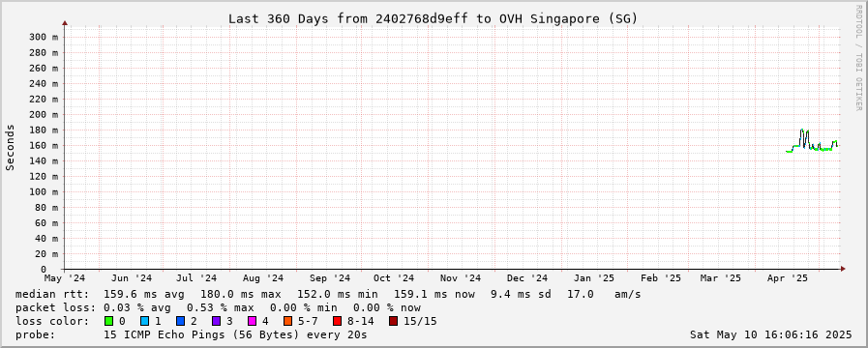Click the 300 m y-axis label
The width and height of the screenshot is (868, 348).
pyautogui.click(x=44, y=37)
